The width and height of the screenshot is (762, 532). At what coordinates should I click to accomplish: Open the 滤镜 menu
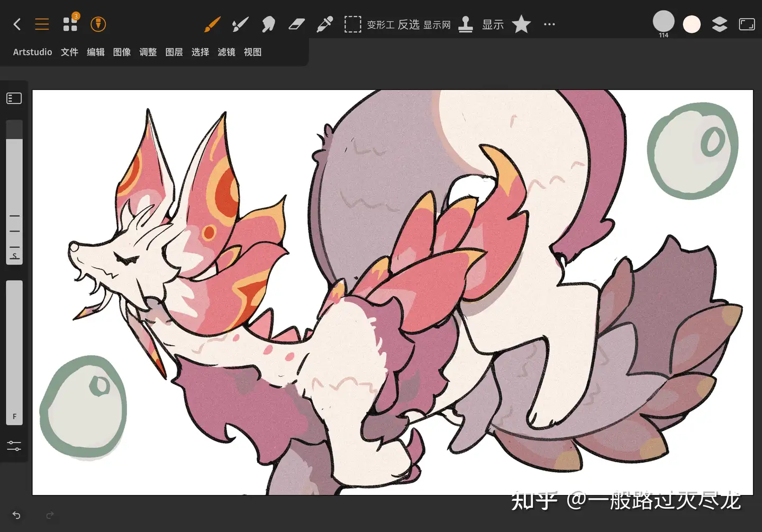[x=226, y=52]
